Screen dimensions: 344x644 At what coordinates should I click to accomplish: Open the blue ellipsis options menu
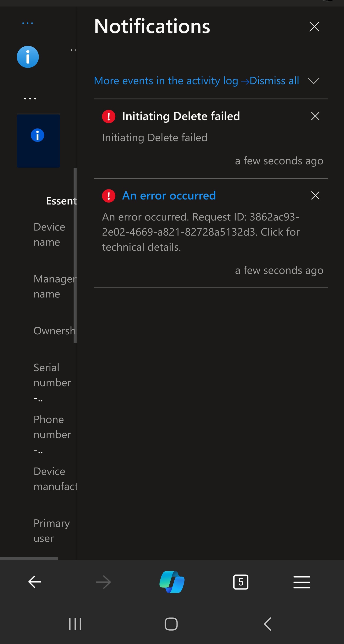pyautogui.click(x=27, y=23)
